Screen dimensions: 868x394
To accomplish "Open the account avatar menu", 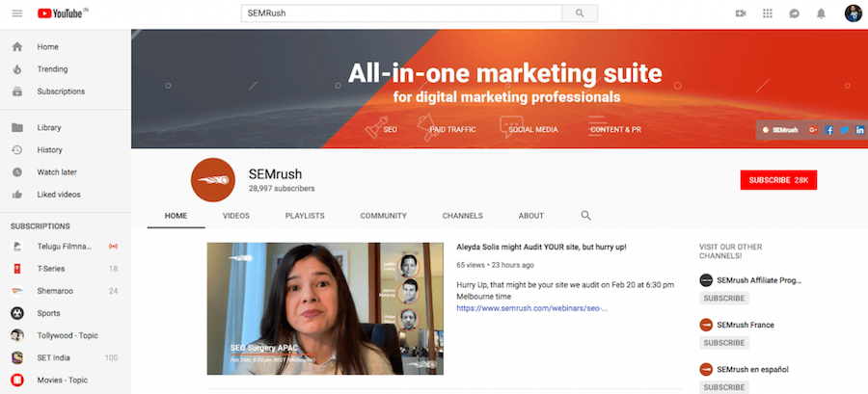I will [x=854, y=13].
